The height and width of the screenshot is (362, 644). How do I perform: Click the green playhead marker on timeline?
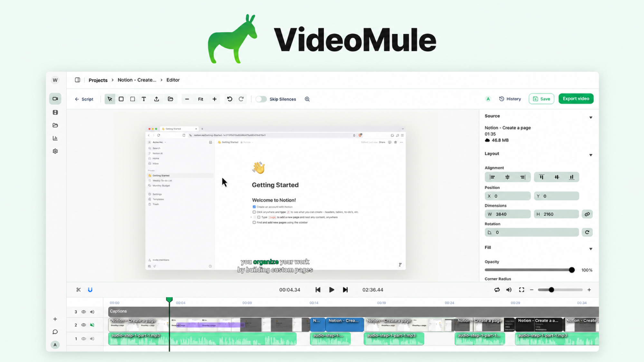click(169, 300)
